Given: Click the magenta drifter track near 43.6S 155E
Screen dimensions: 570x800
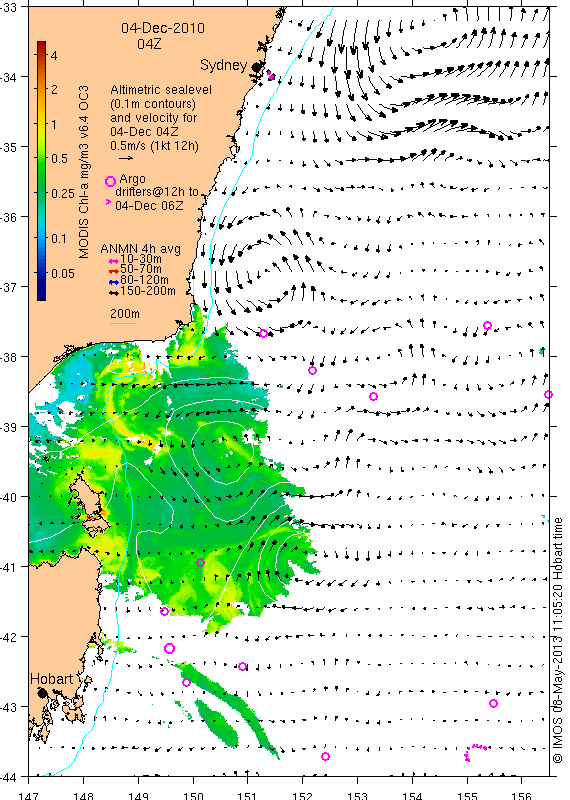Looking at the screenshot, I should click(475, 752).
